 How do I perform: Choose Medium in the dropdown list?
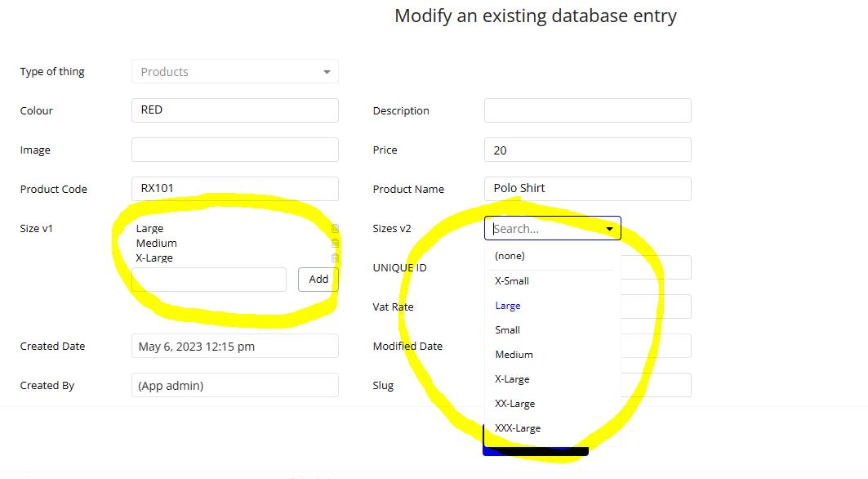(514, 355)
